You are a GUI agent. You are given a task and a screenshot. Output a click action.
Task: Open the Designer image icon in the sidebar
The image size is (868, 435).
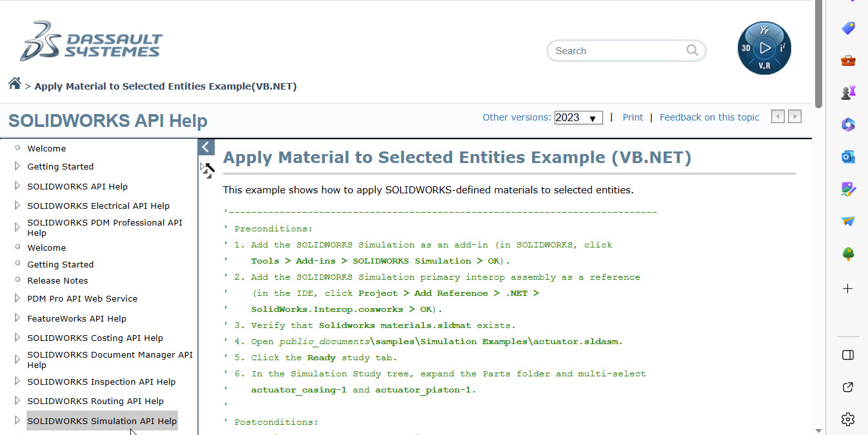847,189
